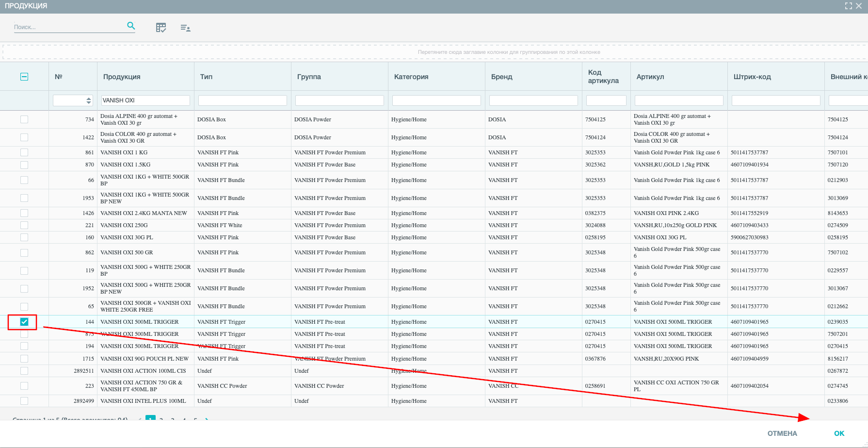Click row number 2892499
This screenshot has width=868, height=448.
pyautogui.click(x=84, y=401)
